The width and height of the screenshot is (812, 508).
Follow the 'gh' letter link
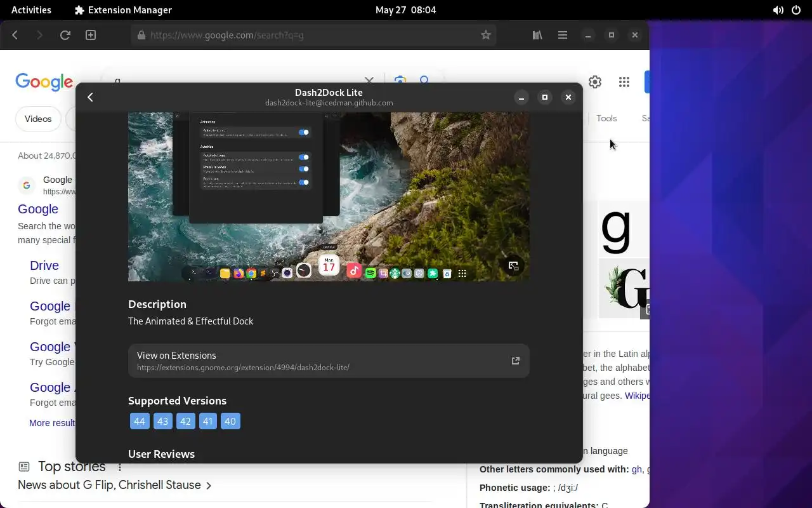(x=637, y=469)
